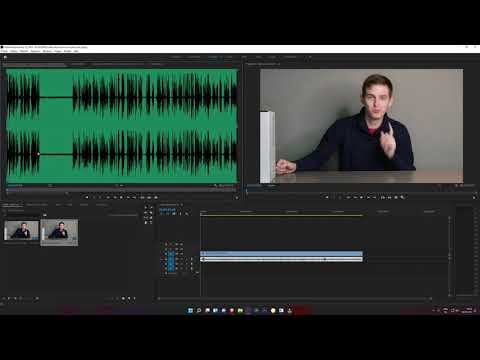The height and width of the screenshot is (360, 480).
Task: Select the audio clip on the timeline
Action: 281,259
